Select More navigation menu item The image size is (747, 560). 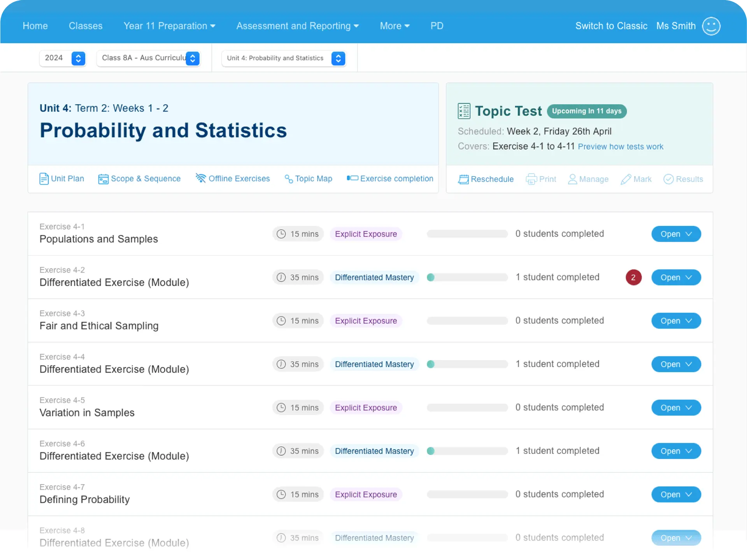pyautogui.click(x=394, y=26)
